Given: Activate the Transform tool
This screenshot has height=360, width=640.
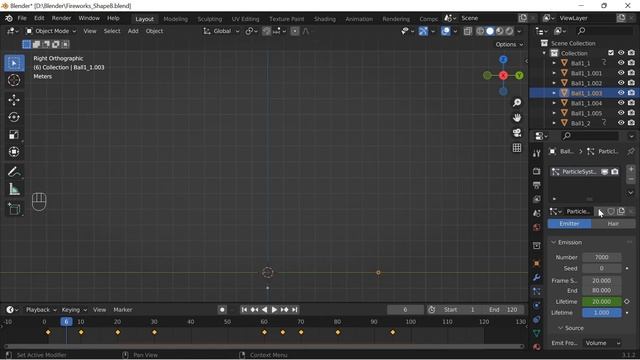Looking at the screenshot, I should pos(14,152).
